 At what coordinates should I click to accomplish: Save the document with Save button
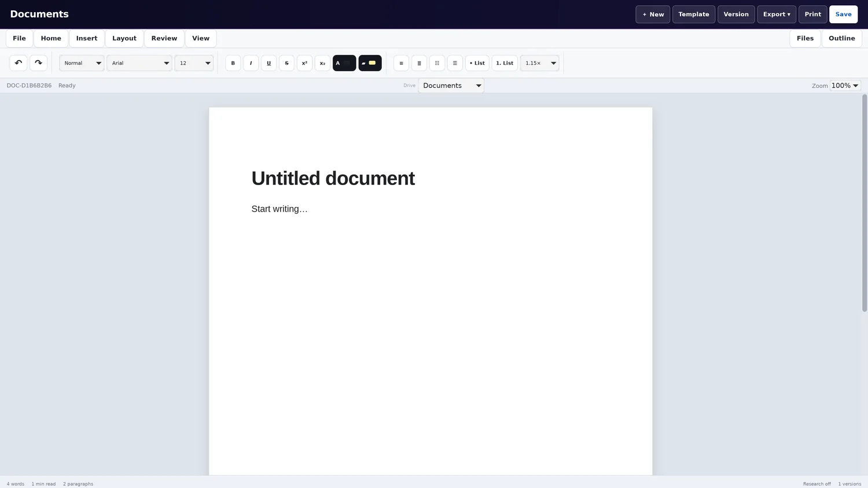[x=843, y=14]
